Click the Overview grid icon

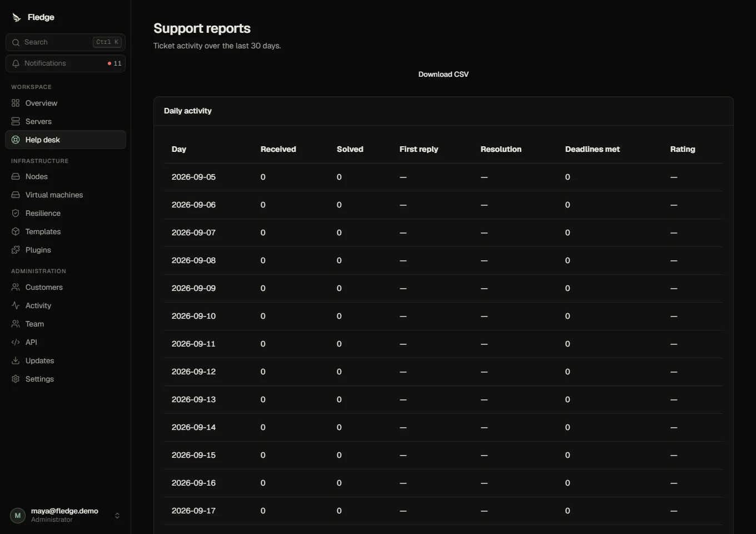16,103
